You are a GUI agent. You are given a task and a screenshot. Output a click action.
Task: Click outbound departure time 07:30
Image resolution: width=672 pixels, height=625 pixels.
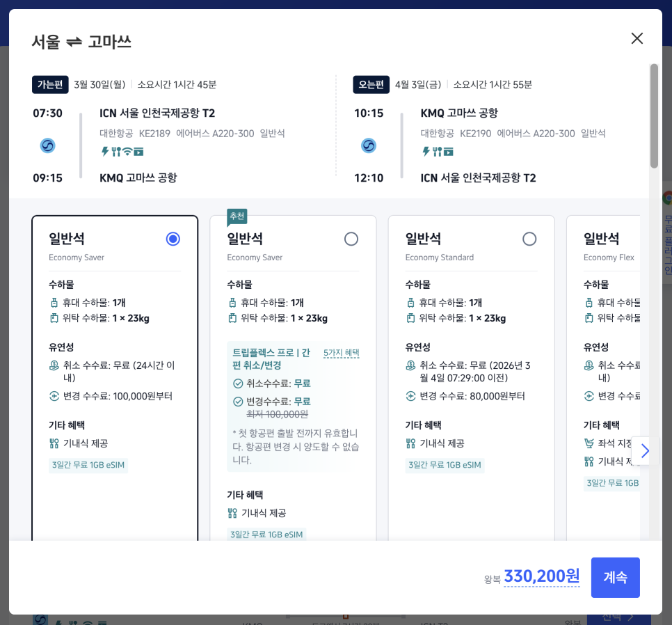coord(47,113)
